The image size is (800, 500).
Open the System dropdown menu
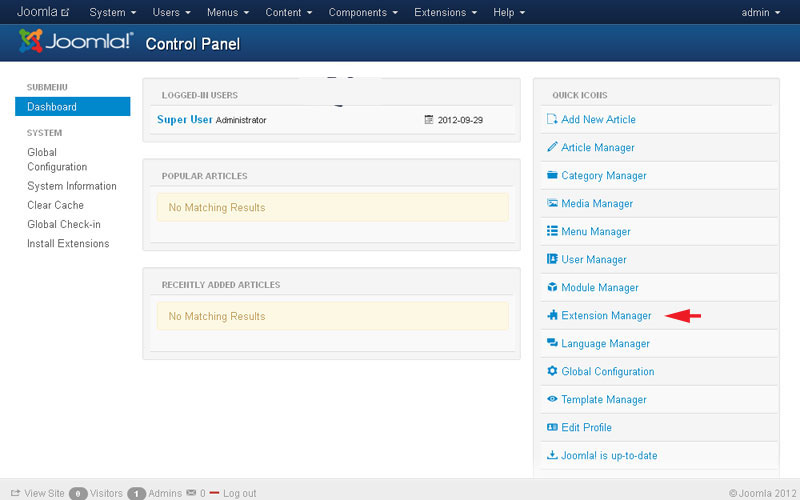[x=112, y=12]
